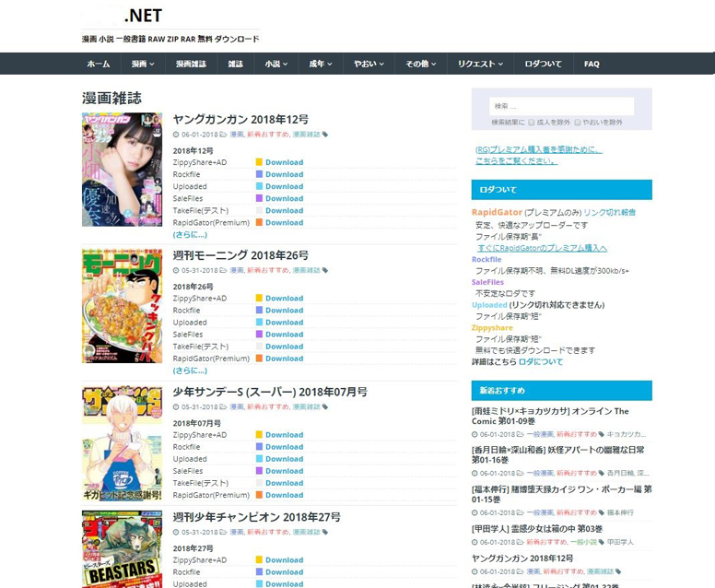715x588 pixels.
Task: Open 妖怪アパートの幽雅な日常 第01-16巻 sidebar post
Action: [x=557, y=454]
